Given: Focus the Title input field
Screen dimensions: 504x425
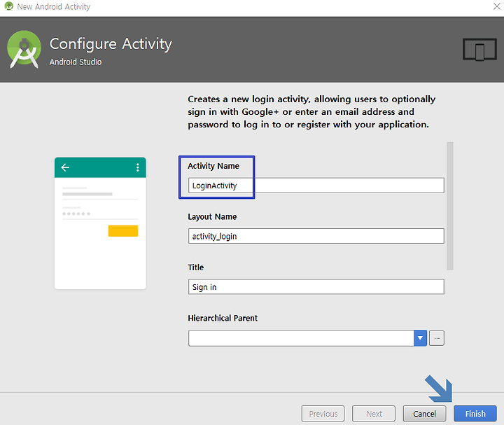Looking at the screenshot, I should pyautogui.click(x=316, y=287).
